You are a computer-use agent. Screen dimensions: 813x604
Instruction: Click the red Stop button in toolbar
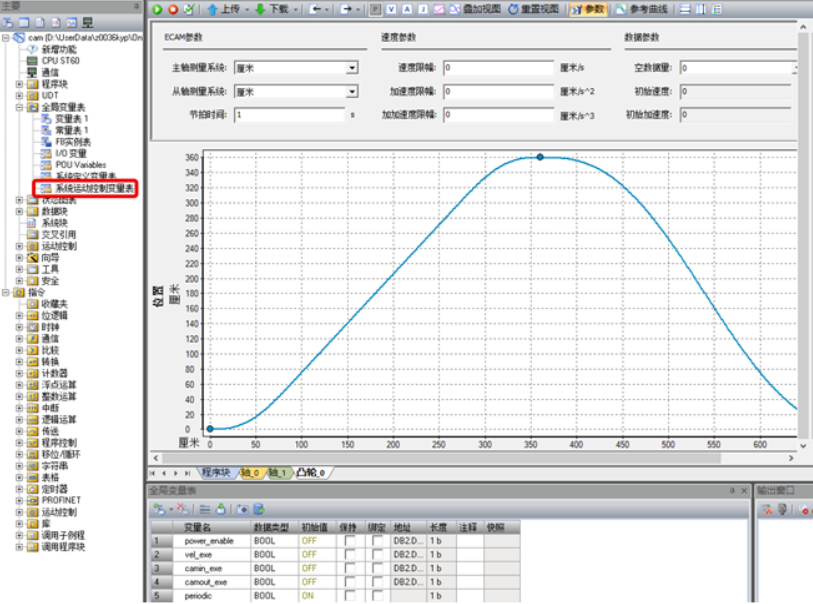[x=173, y=9]
